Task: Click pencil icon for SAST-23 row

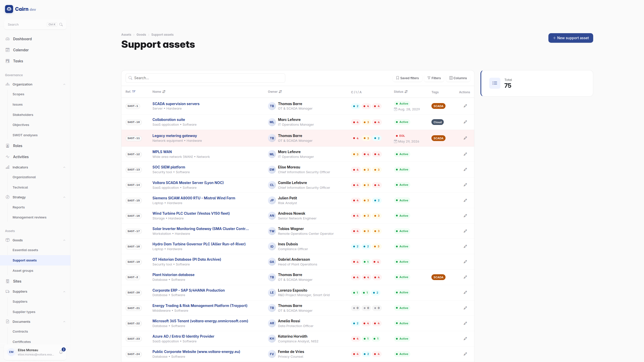Action: (465, 339)
